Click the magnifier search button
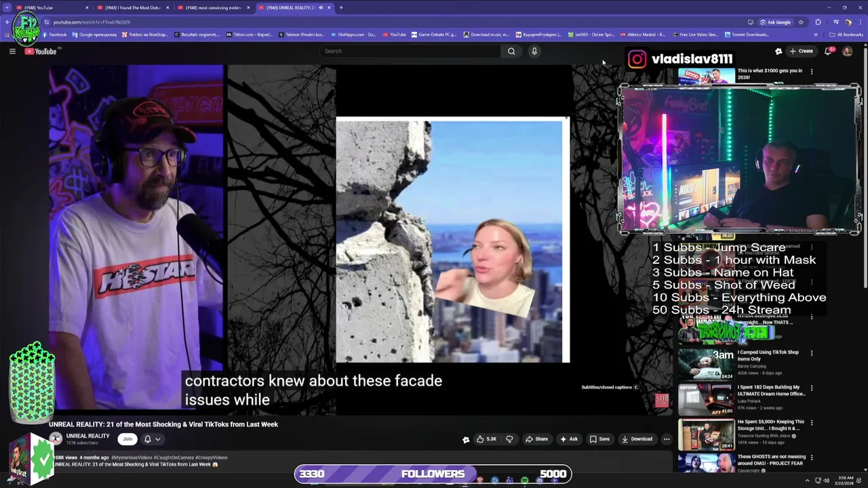This screenshot has width=868, height=488. point(511,51)
